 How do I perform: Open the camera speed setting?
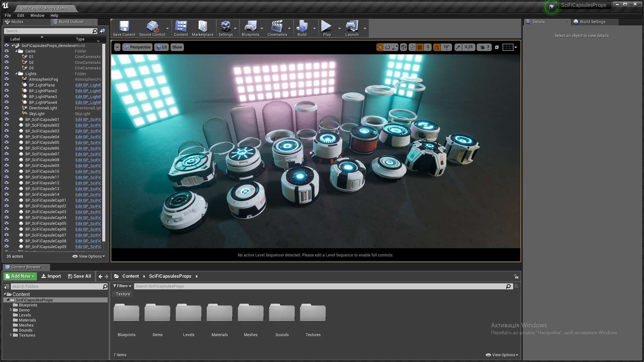(x=484, y=47)
